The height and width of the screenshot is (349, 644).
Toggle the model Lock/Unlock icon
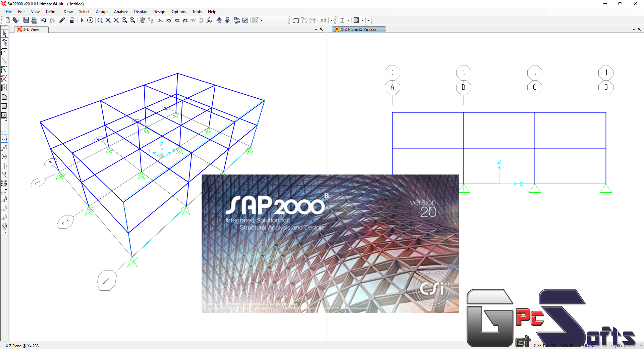[x=72, y=20]
